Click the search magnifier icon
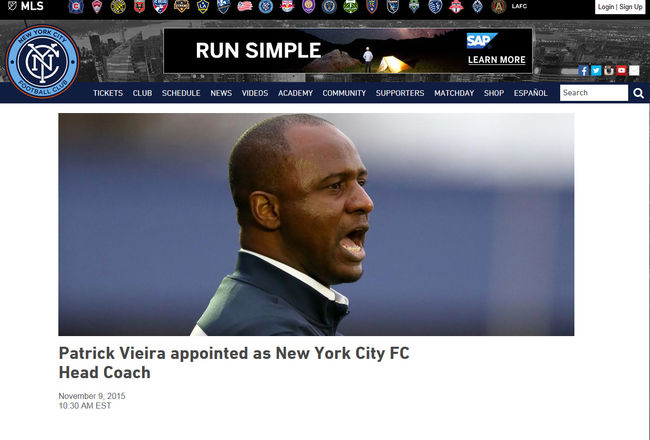This screenshot has height=440, width=650. tap(638, 93)
